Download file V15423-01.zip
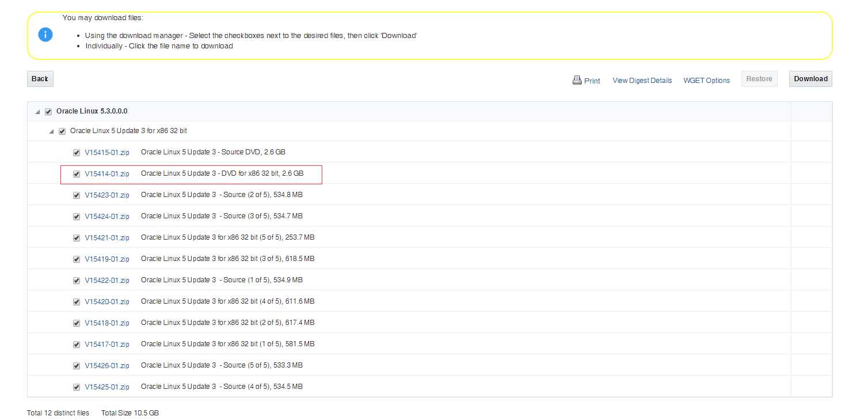The image size is (868, 420). click(x=107, y=195)
